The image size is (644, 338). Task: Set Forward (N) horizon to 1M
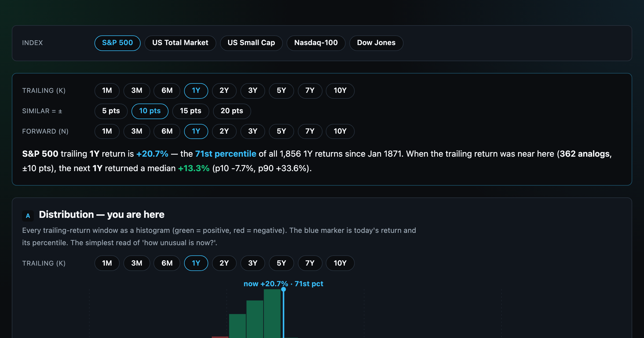click(107, 131)
